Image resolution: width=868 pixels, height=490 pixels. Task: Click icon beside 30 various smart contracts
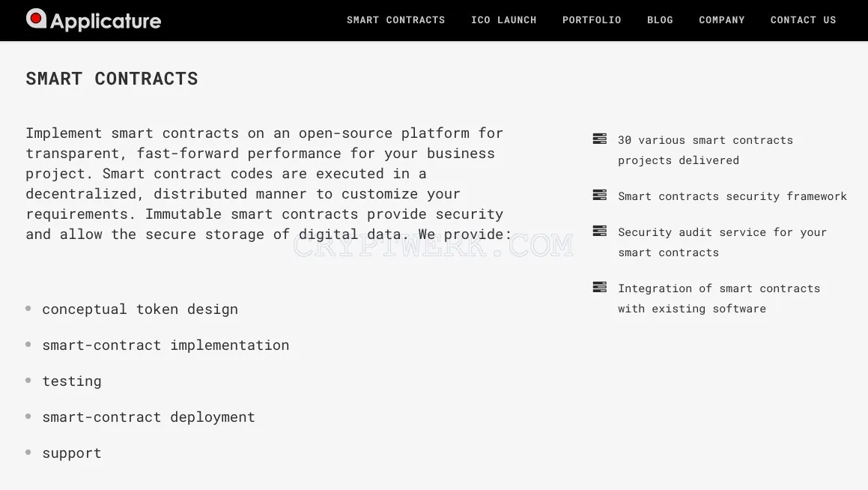pos(600,139)
